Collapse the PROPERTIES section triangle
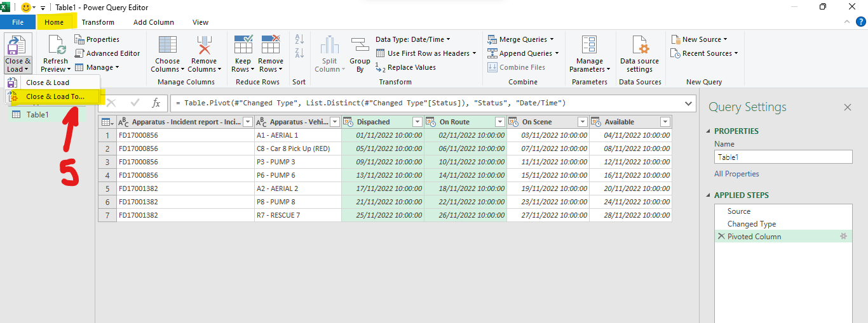This screenshot has width=868, height=323. pyautogui.click(x=710, y=131)
